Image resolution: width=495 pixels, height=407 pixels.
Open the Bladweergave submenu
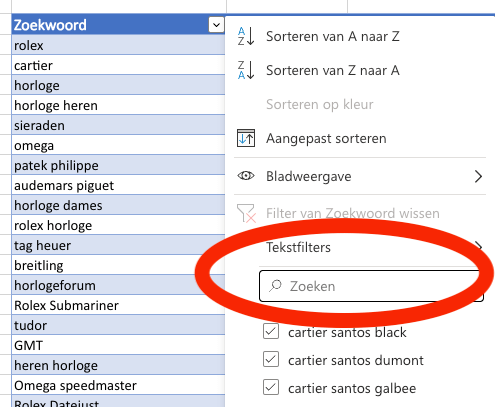(360, 176)
